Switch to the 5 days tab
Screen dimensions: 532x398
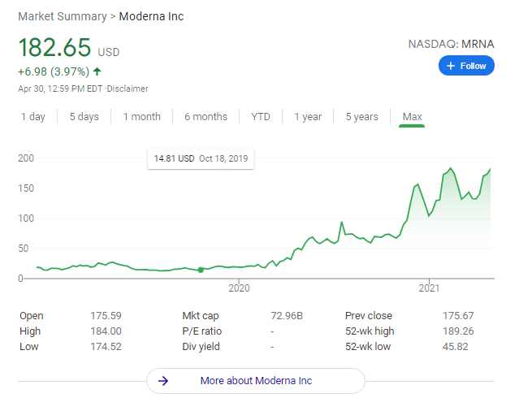pos(84,117)
